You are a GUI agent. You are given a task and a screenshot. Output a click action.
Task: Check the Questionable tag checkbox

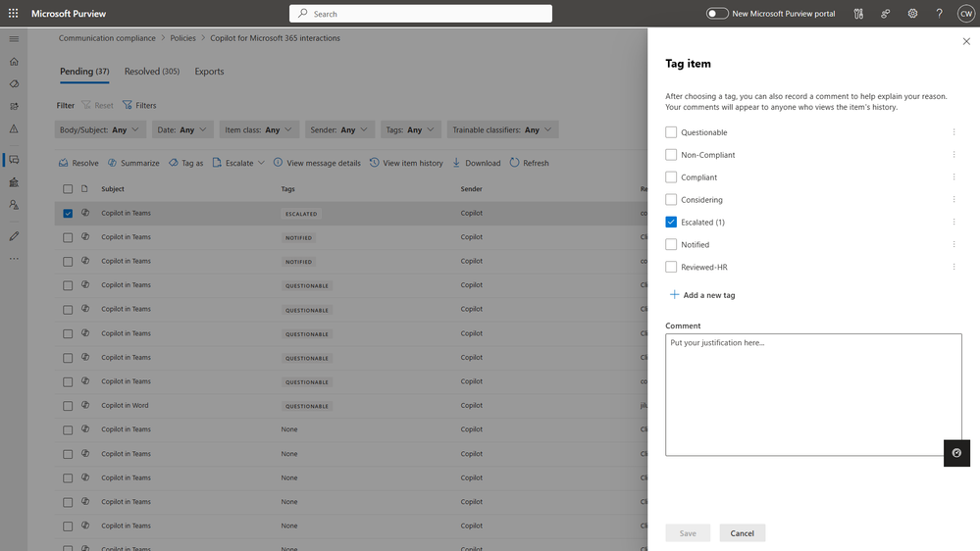[671, 131]
